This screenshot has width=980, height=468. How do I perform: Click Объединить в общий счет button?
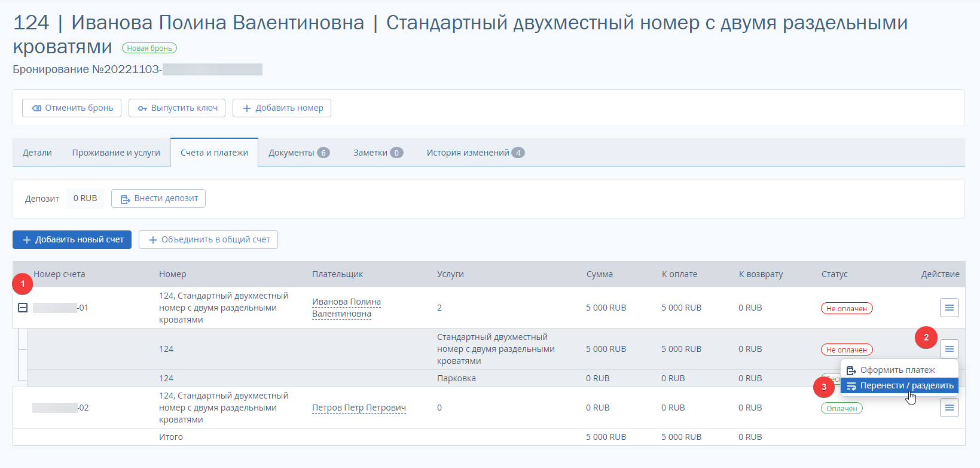208,239
